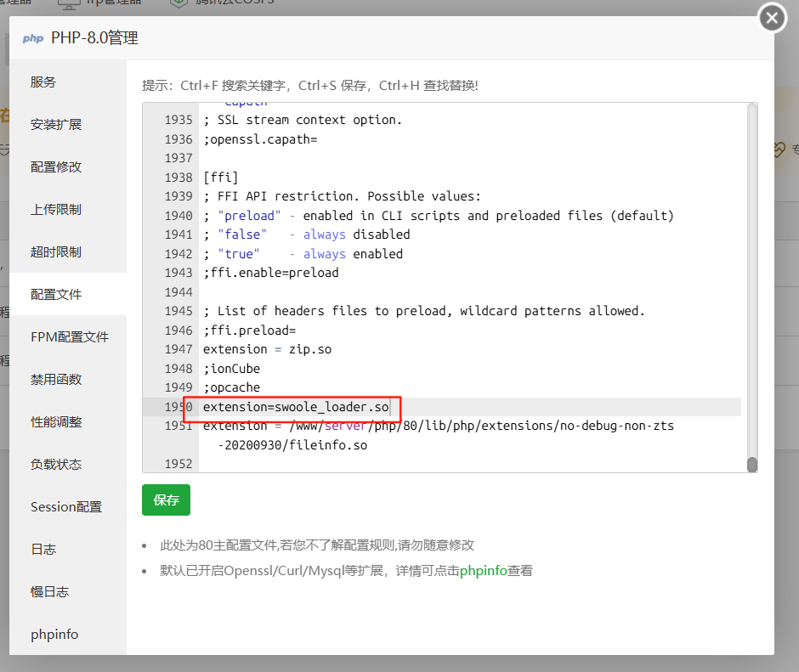Click the ;ffi.enable=preload line in editor
Screen dimensions: 799x672
coord(270,273)
